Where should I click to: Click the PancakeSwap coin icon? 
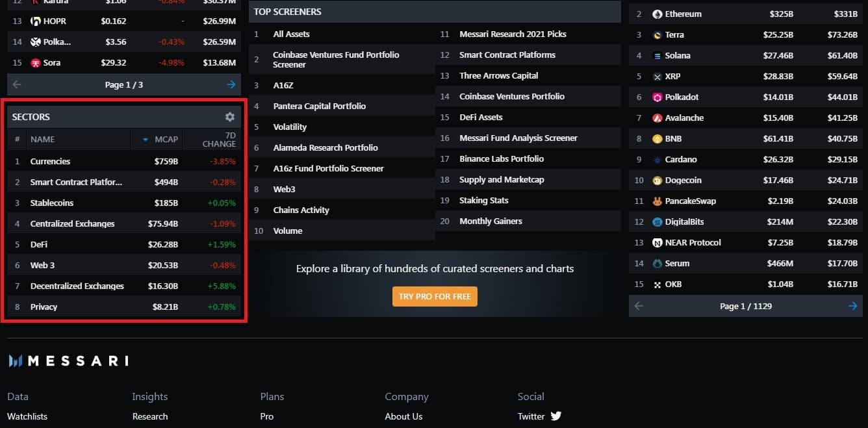[657, 201]
